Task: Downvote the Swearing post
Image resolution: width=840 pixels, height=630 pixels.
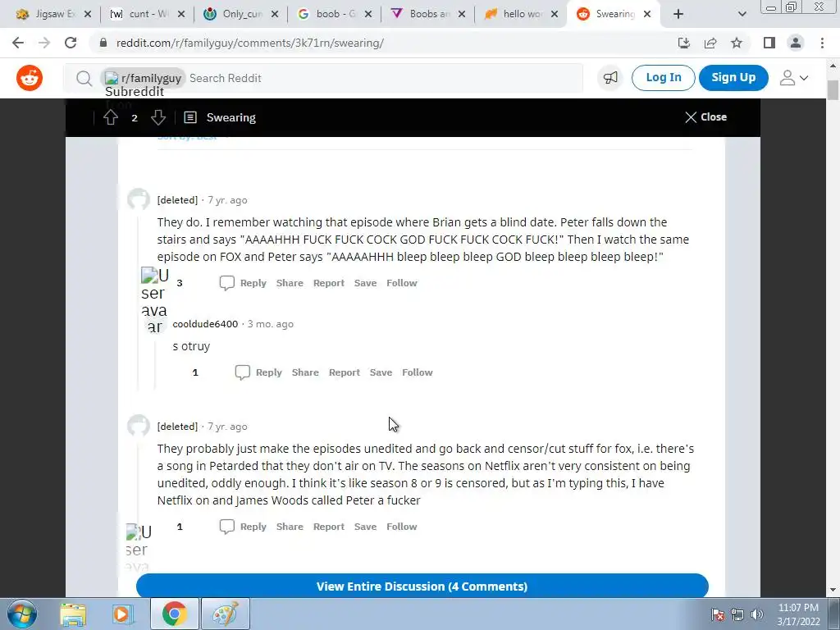Action: [x=158, y=117]
